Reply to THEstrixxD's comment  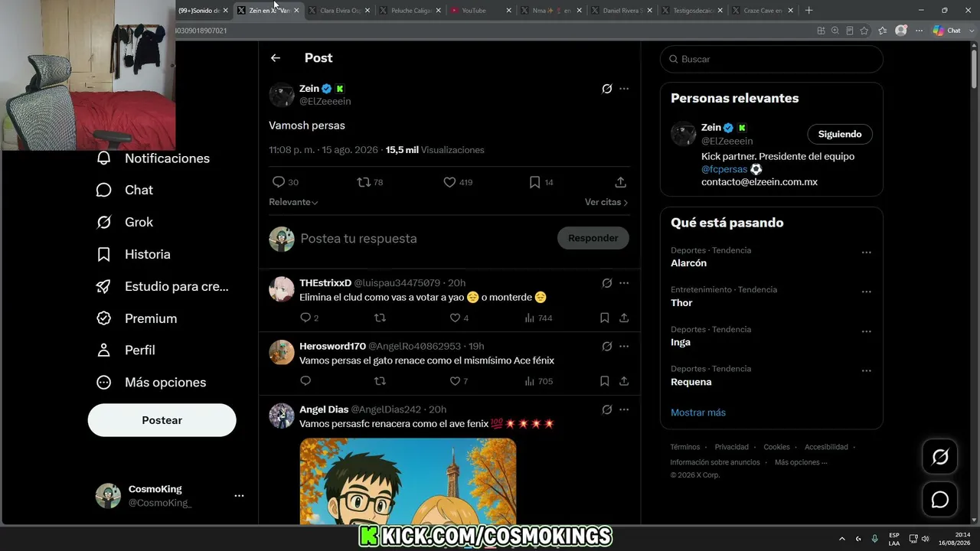pyautogui.click(x=305, y=318)
